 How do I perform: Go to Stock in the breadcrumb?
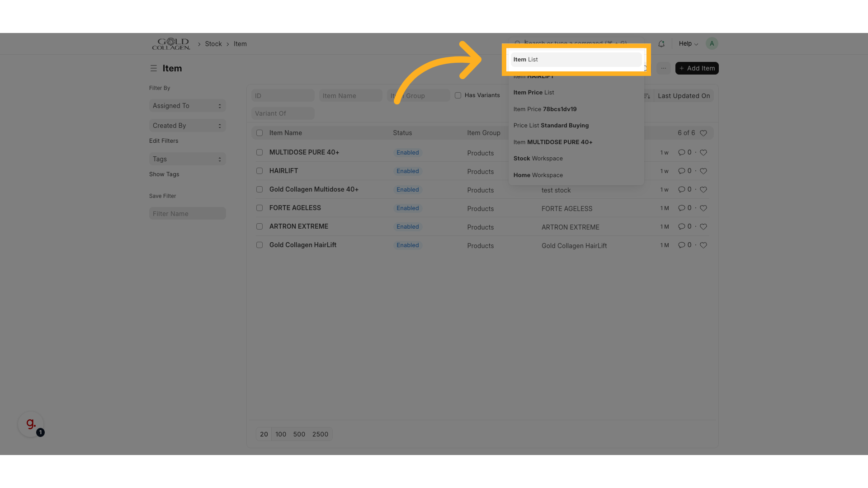[x=213, y=44]
